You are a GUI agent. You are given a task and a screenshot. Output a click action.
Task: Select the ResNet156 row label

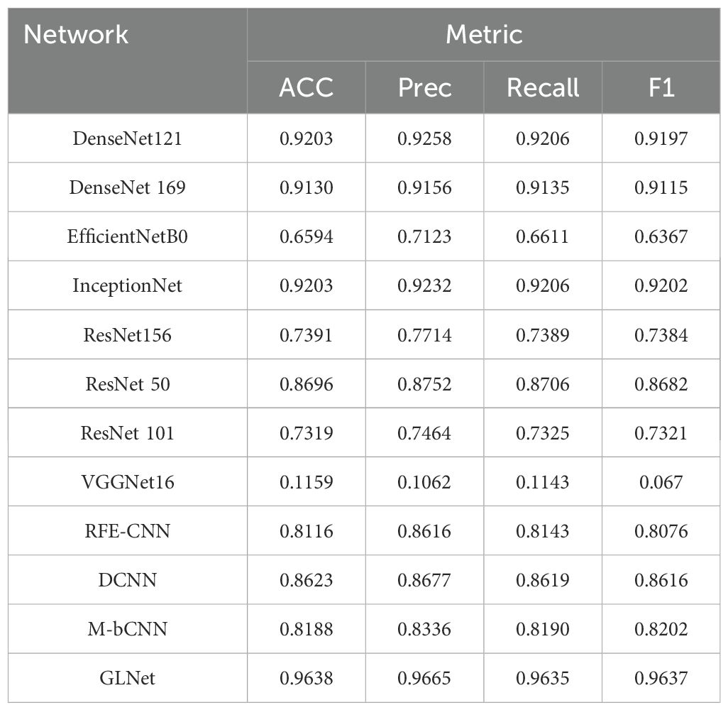127,335
